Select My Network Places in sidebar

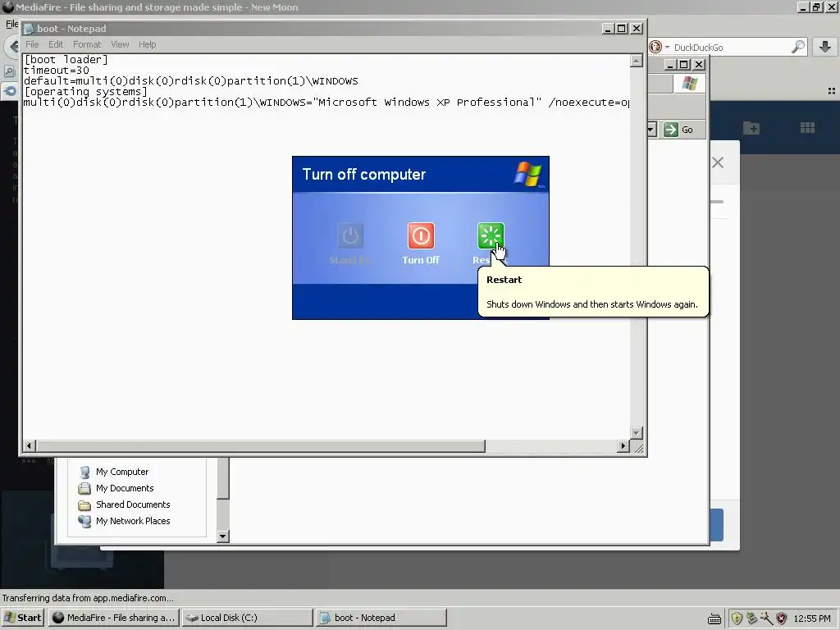coord(133,521)
